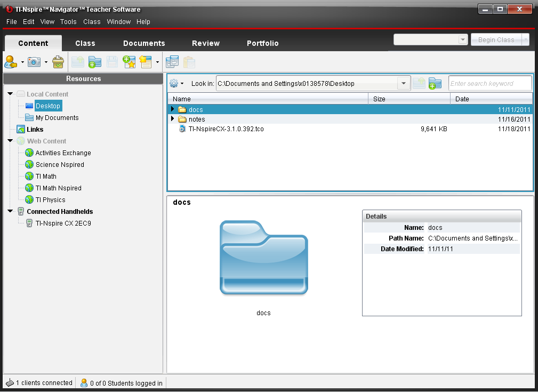Image resolution: width=538 pixels, height=392 pixels.
Task: Sort files by the Size column header
Action: [408, 99]
